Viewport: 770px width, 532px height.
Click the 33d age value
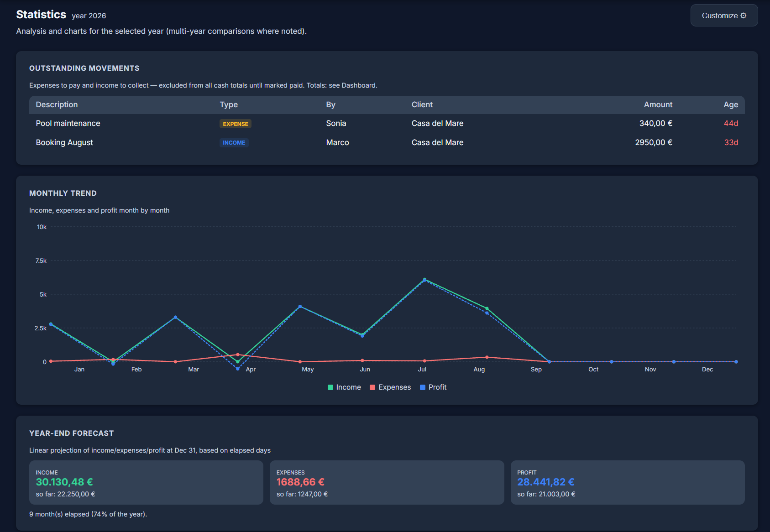tap(731, 142)
